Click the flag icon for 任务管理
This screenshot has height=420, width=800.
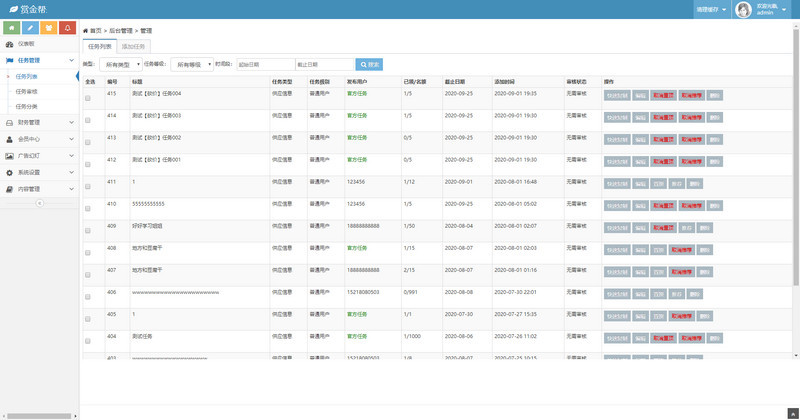(x=9, y=60)
